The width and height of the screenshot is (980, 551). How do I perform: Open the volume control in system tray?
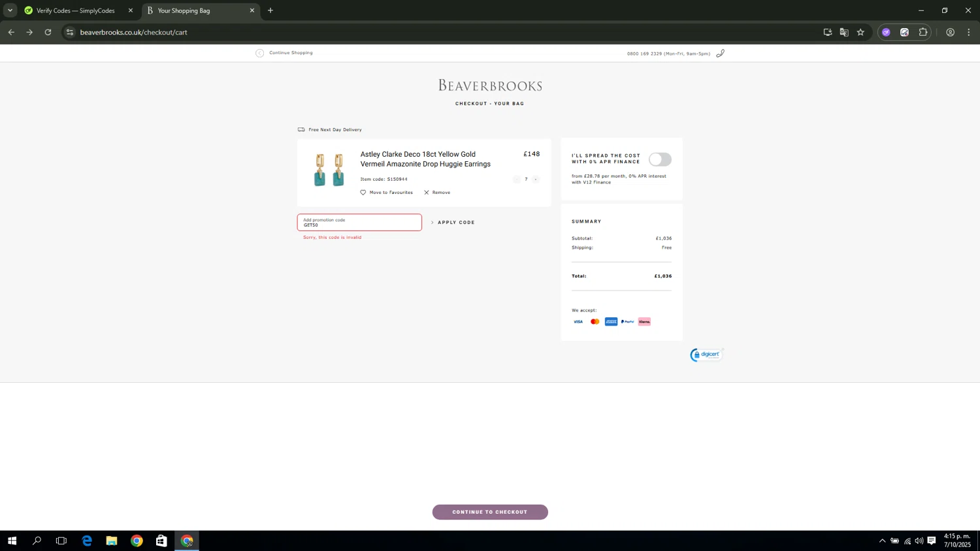click(x=919, y=541)
